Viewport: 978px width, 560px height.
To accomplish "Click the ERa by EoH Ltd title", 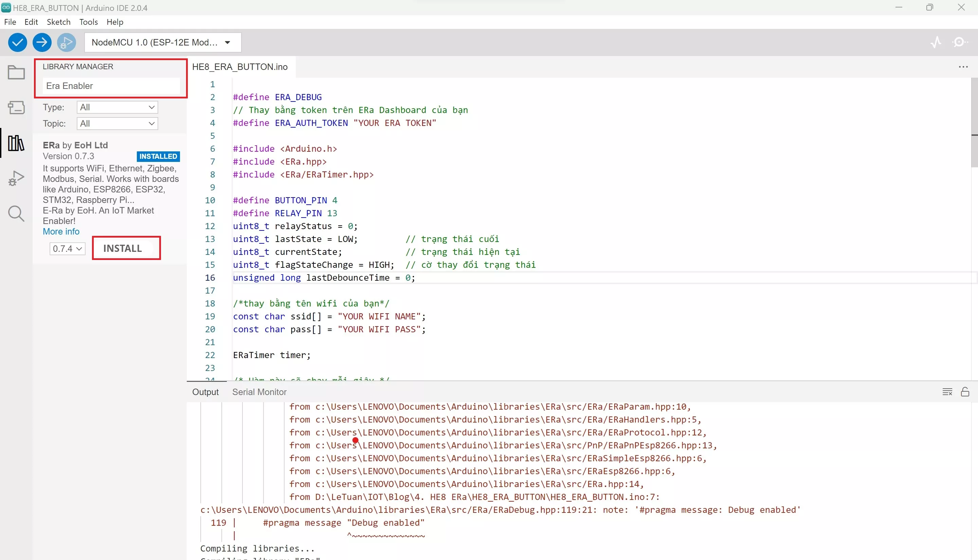I will click(75, 145).
